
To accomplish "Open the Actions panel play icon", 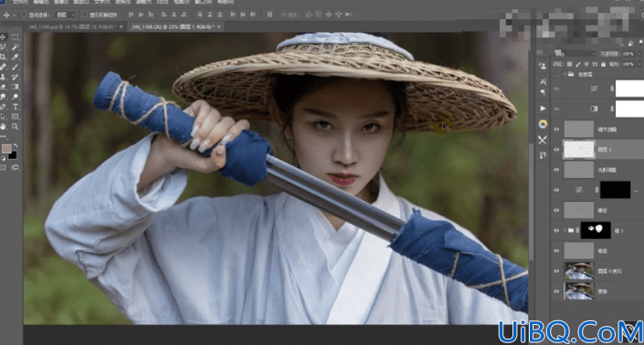I will click(x=543, y=109).
